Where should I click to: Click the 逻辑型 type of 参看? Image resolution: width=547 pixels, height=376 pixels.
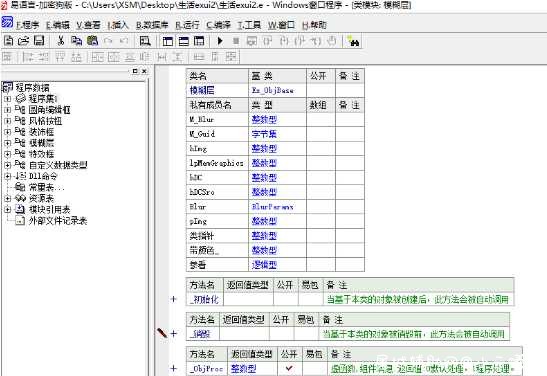pyautogui.click(x=264, y=265)
